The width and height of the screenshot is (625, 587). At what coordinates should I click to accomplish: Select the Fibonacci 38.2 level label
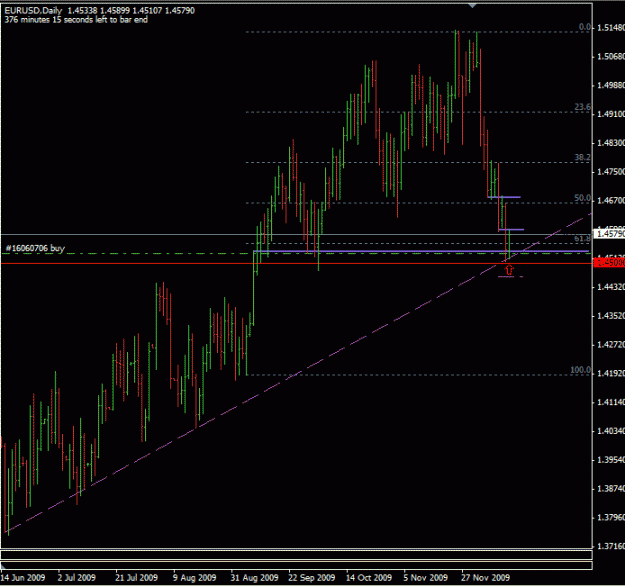[x=582, y=157]
